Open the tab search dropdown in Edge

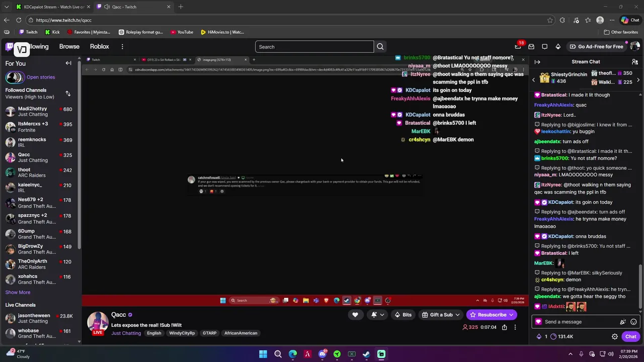point(7,7)
